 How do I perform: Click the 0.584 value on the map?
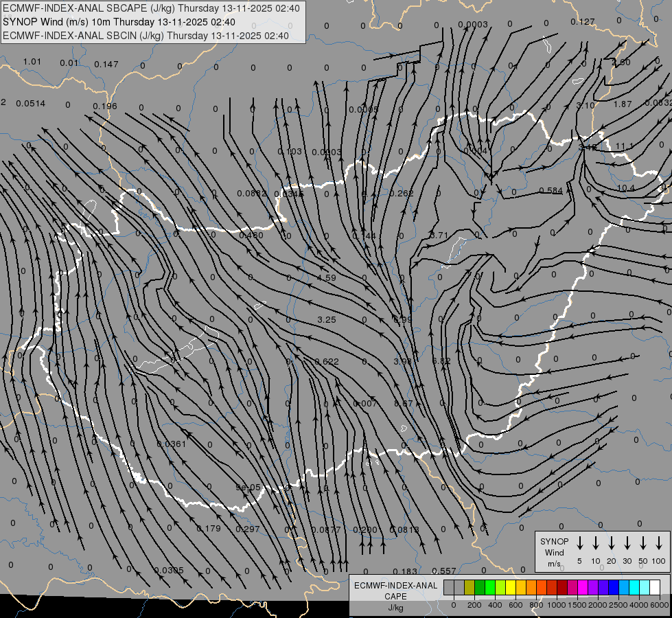tap(551, 190)
